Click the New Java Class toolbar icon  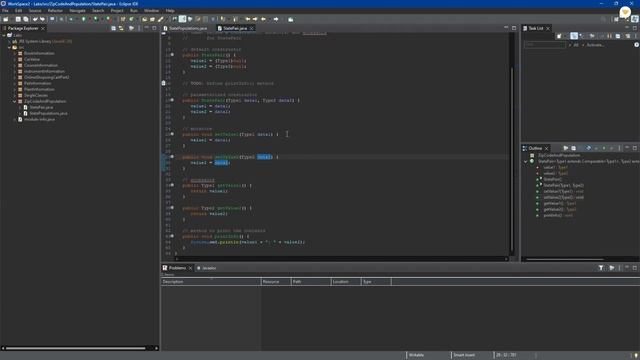tap(131, 19)
